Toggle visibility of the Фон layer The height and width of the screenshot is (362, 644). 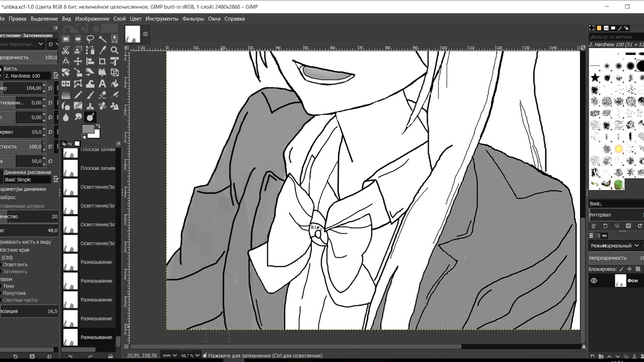(x=594, y=281)
